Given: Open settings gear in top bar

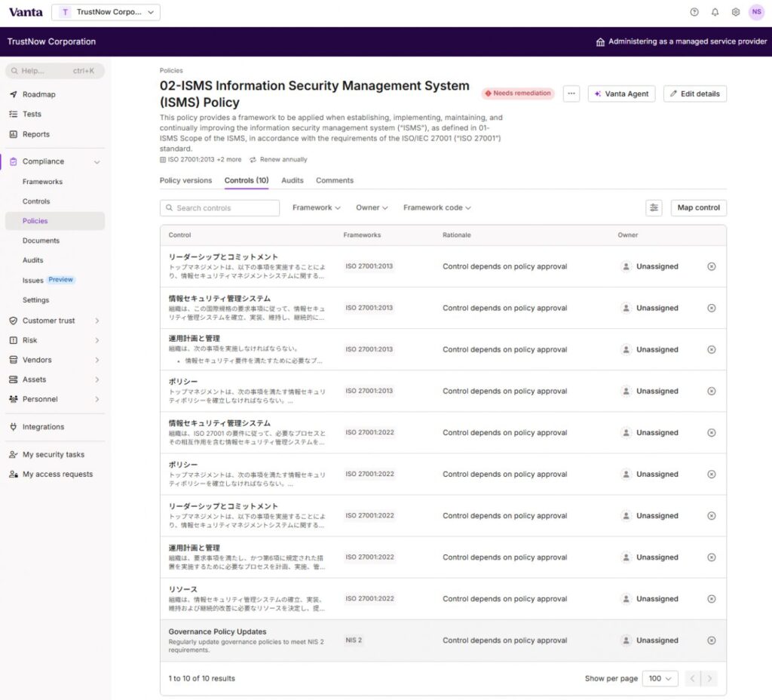Looking at the screenshot, I should (x=735, y=12).
